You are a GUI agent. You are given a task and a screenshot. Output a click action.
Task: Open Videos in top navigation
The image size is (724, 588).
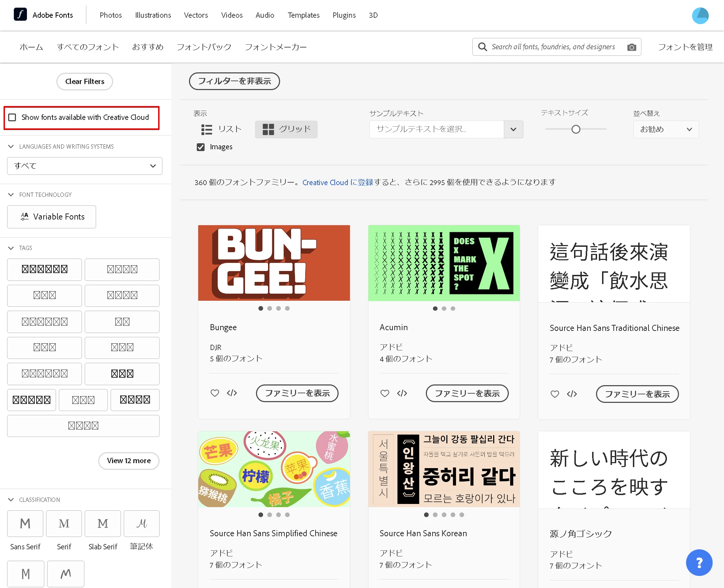[232, 15]
